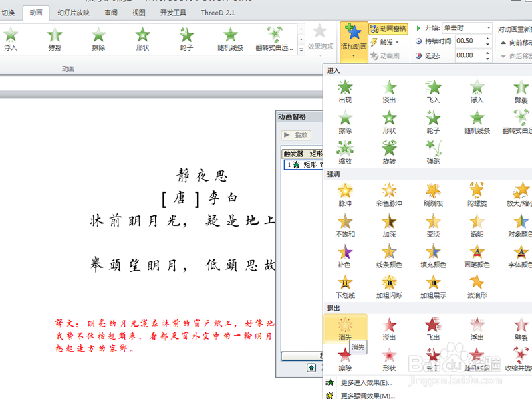Select the 翻转式由远 animation in ribbon gallery

tap(274, 39)
